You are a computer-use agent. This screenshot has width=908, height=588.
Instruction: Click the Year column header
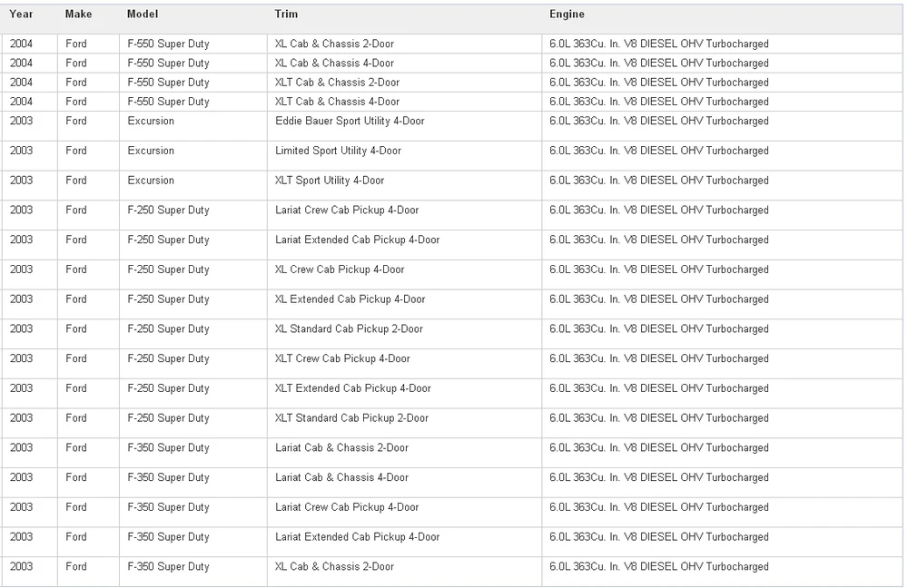pyautogui.click(x=21, y=14)
